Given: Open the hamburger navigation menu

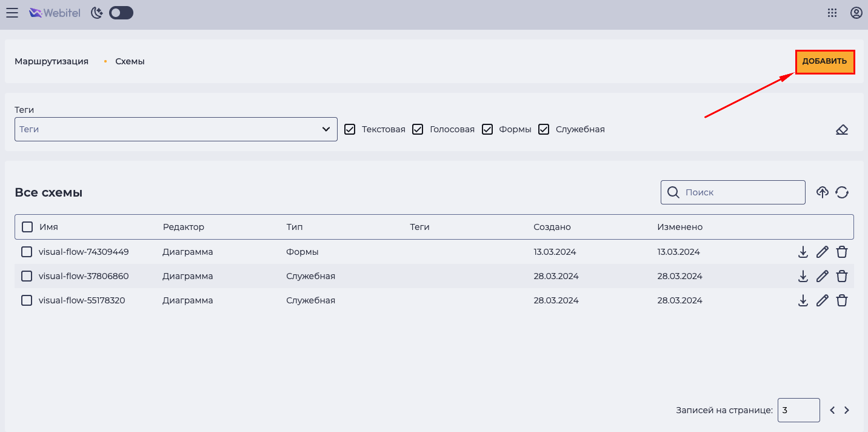Looking at the screenshot, I should tap(12, 13).
